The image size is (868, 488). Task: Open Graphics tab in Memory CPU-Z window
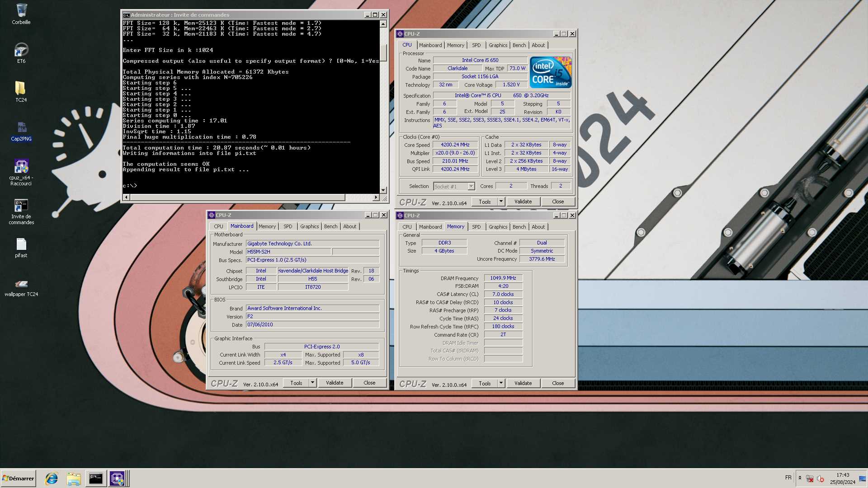coord(498,227)
